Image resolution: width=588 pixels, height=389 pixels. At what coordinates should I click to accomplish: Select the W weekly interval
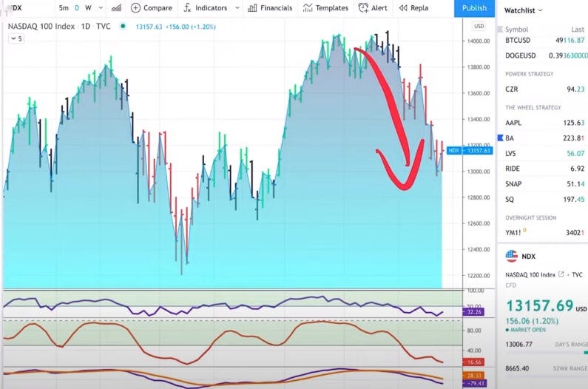(88, 8)
